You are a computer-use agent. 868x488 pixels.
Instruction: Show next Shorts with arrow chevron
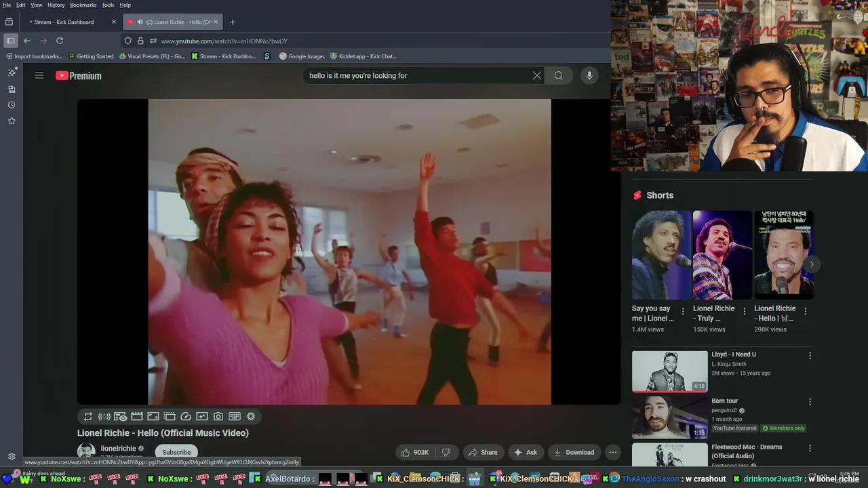pos(812,264)
